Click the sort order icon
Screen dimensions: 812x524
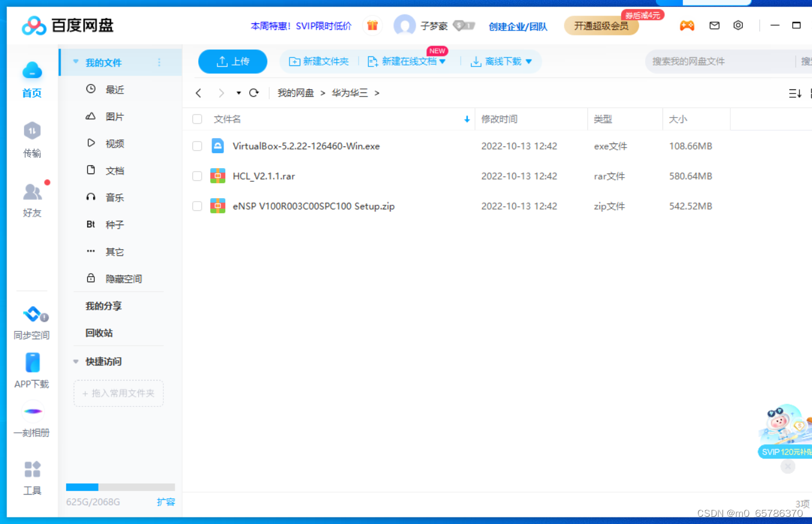795,94
